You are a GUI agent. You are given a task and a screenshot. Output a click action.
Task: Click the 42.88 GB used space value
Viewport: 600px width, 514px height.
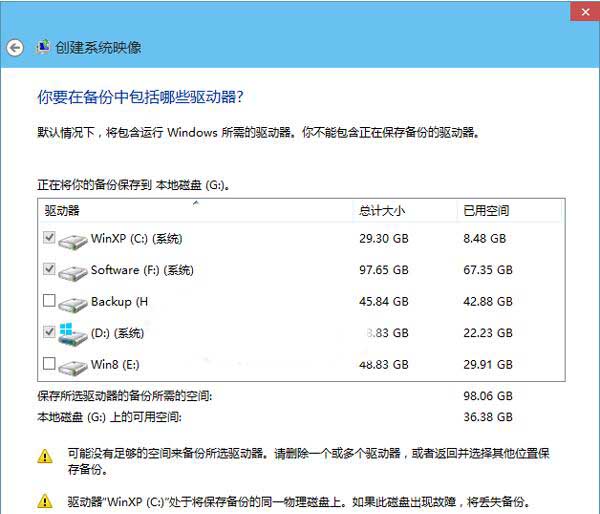coord(488,302)
